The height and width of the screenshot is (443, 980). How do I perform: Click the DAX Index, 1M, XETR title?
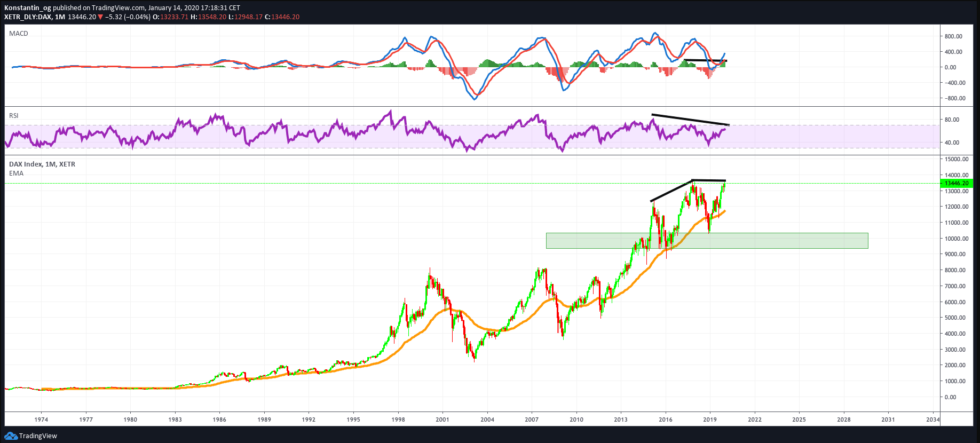click(x=42, y=164)
